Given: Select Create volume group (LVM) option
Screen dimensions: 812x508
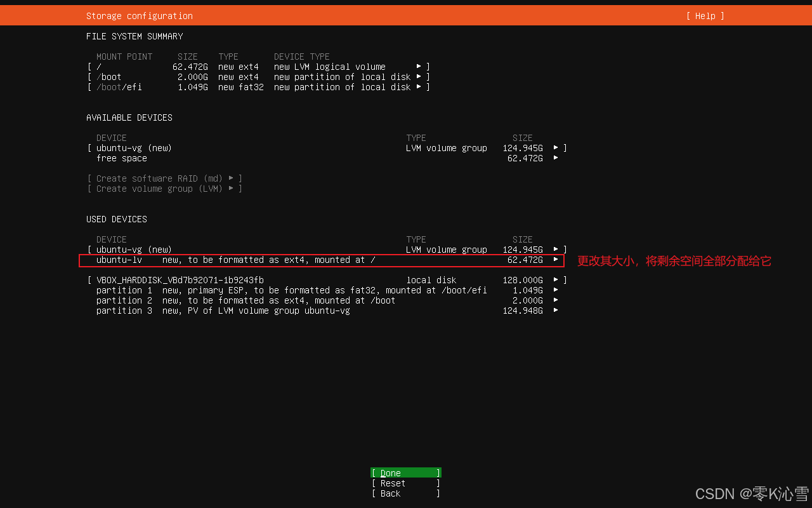Looking at the screenshot, I should (x=165, y=189).
